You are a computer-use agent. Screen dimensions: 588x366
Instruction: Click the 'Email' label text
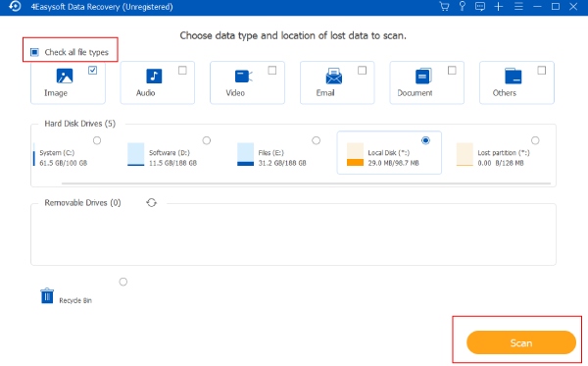pos(325,92)
